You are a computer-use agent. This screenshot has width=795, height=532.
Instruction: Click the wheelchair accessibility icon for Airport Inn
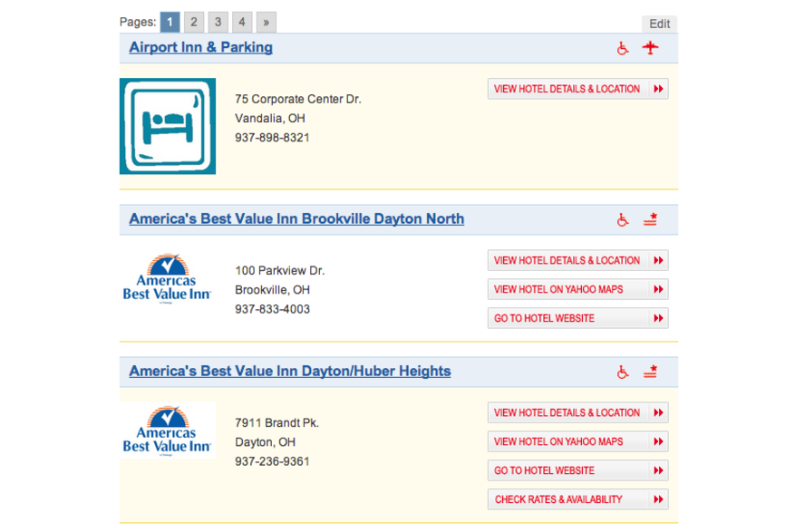[623, 48]
